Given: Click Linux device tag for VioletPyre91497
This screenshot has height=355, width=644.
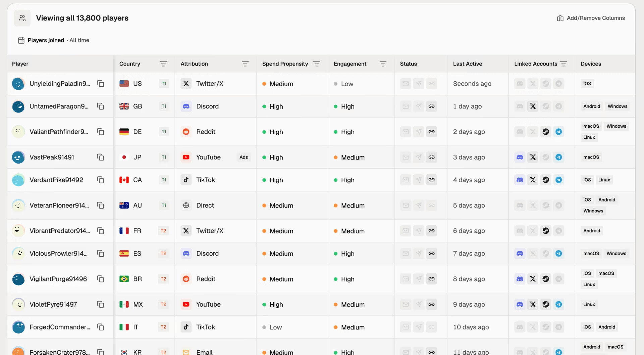Looking at the screenshot, I should [589, 304].
